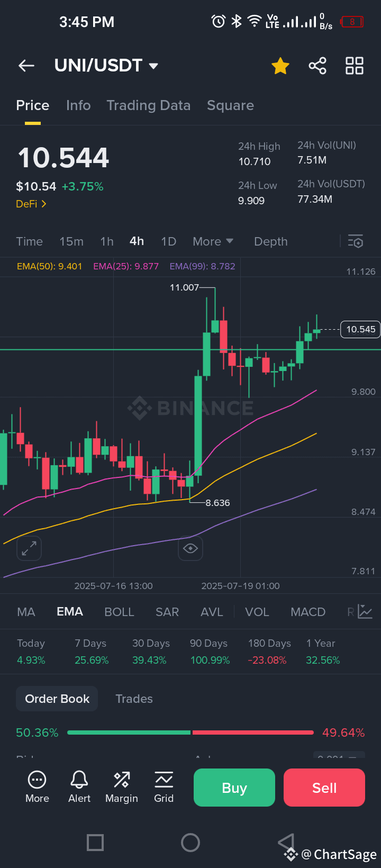This screenshot has height=868, width=381.
Task: Tap the 24h Vol(USDT) 77.34M value
Action: [315, 199]
